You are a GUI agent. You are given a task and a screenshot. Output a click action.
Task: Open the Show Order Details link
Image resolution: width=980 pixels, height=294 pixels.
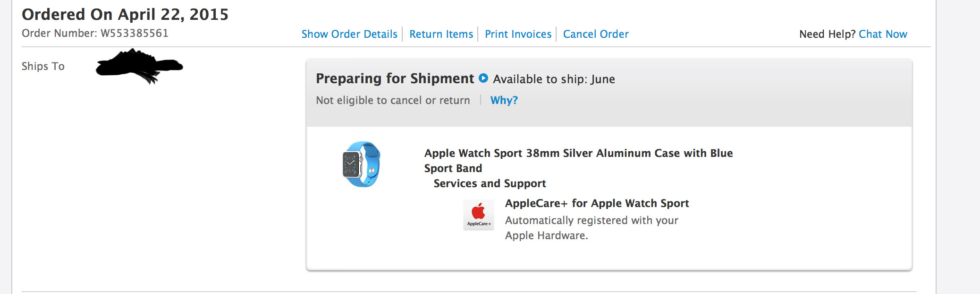349,34
